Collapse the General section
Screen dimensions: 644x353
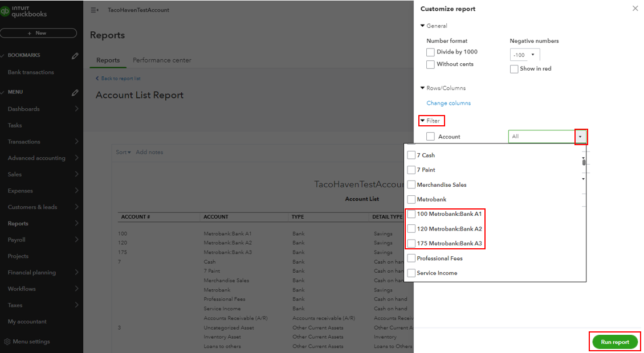point(423,26)
